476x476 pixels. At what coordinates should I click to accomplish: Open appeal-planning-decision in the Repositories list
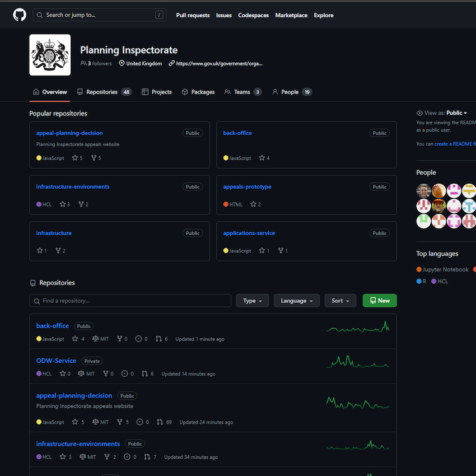(74, 395)
